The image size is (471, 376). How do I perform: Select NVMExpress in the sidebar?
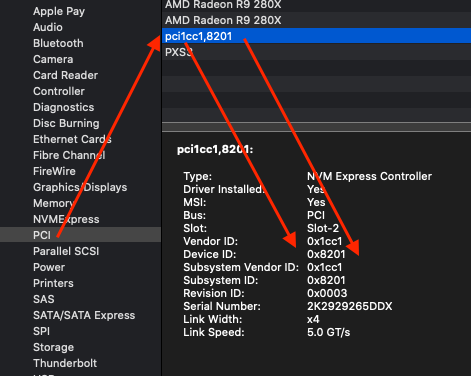(66, 219)
